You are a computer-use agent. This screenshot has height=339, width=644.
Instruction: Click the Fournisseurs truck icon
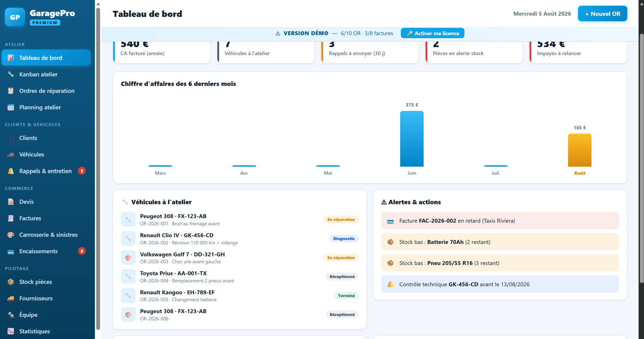pyautogui.click(x=11, y=298)
